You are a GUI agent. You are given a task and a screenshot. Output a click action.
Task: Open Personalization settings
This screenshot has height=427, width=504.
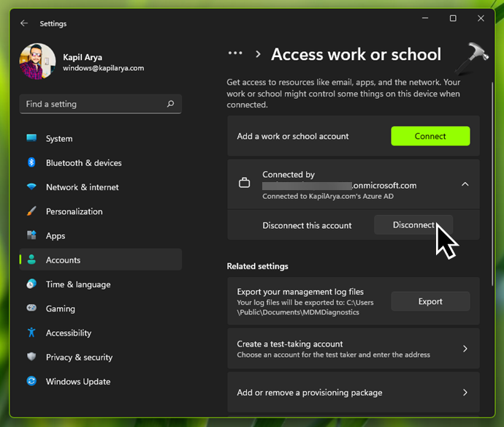coord(101,211)
